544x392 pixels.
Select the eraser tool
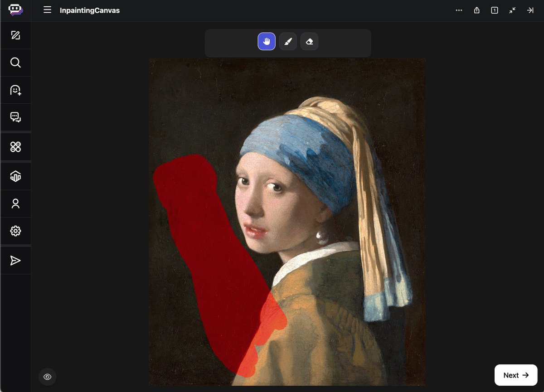(309, 42)
